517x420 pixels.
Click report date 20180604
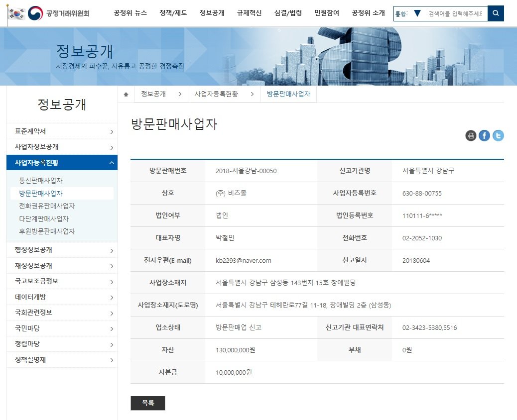click(416, 261)
